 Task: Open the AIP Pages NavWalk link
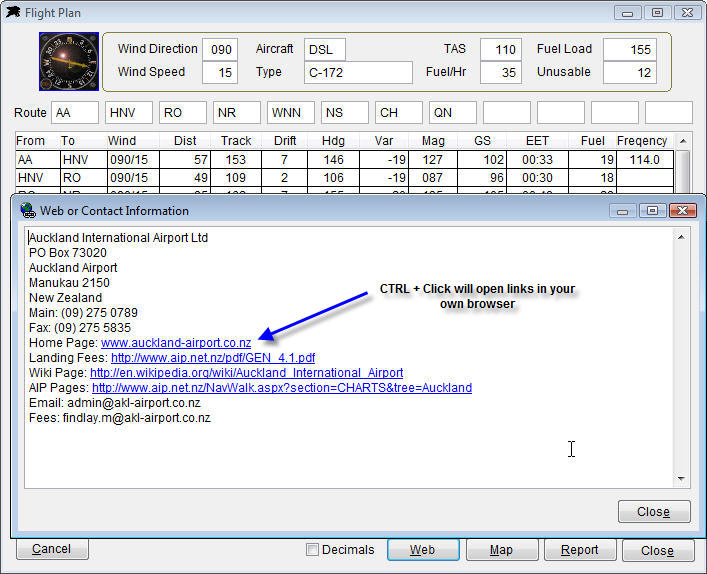[282, 388]
